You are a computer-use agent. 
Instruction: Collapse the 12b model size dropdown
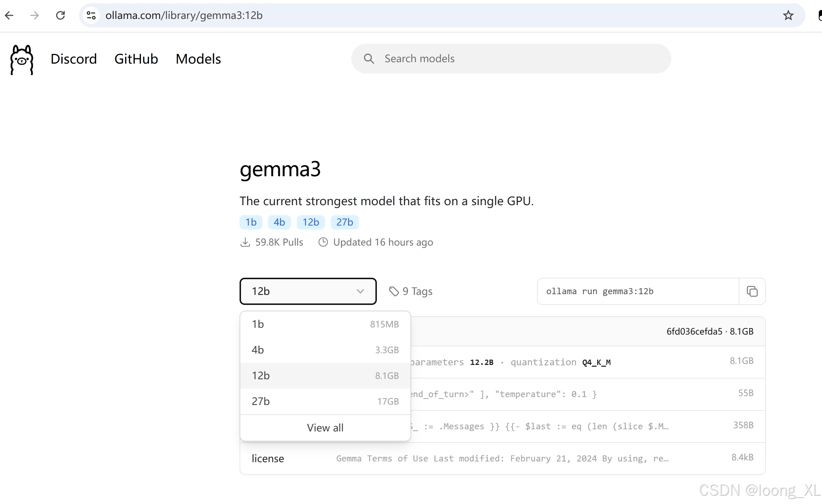(x=308, y=291)
